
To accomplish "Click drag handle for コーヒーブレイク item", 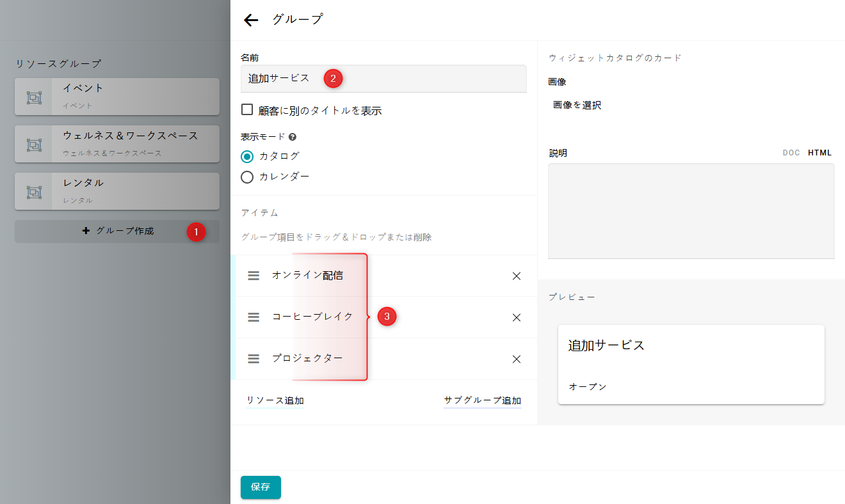I will [253, 317].
